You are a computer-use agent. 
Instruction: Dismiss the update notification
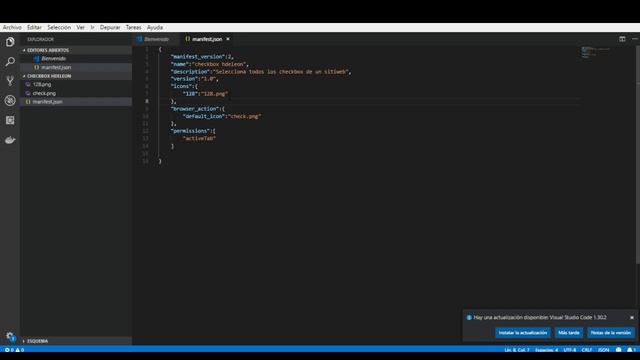click(632, 318)
